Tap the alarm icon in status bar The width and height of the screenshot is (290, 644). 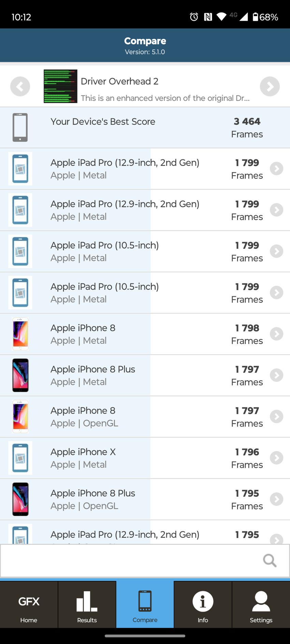coord(194,17)
